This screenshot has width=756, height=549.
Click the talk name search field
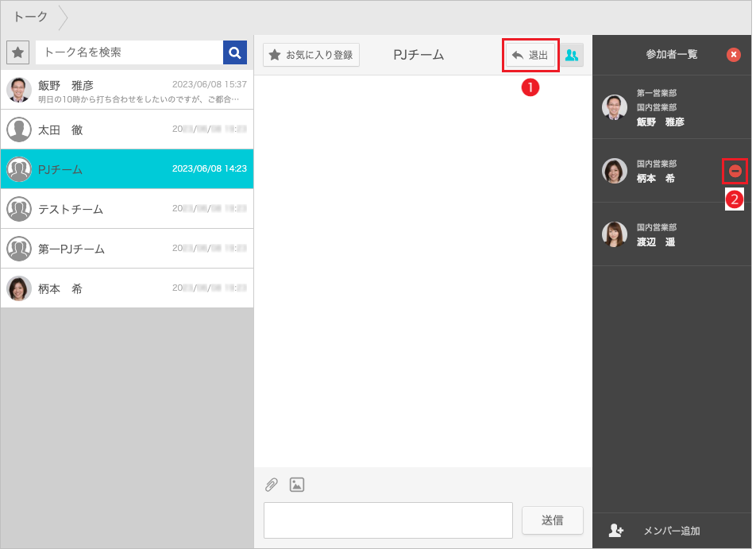(x=129, y=52)
